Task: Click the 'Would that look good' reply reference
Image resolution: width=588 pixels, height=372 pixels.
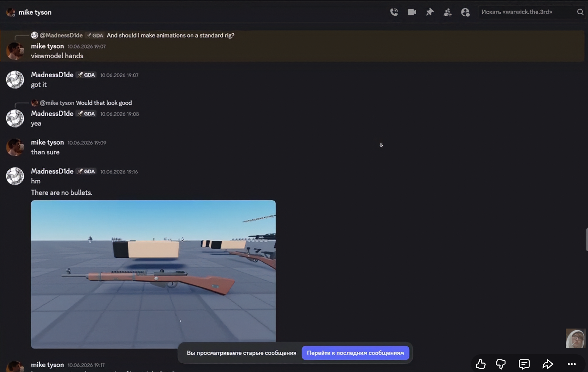Action: (104, 103)
